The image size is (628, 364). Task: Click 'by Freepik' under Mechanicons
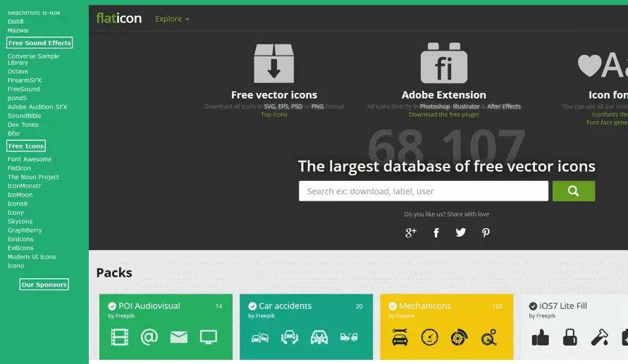[x=401, y=316]
